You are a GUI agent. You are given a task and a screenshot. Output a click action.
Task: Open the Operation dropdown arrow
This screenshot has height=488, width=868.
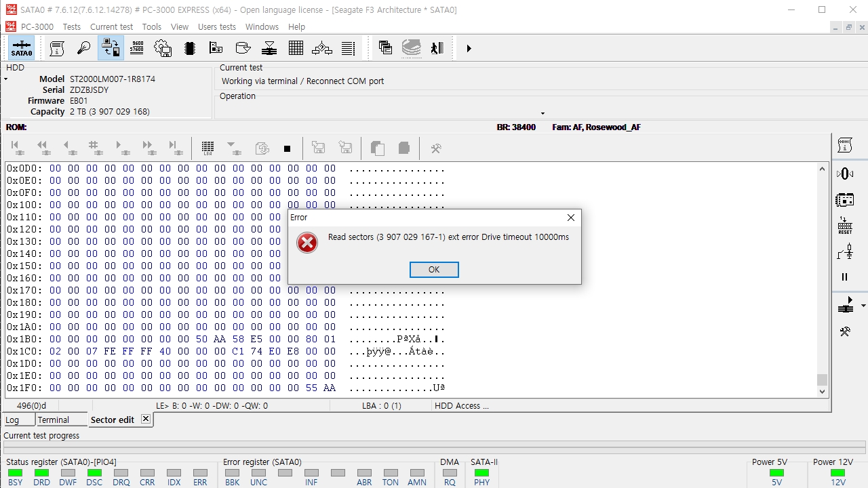coord(542,113)
